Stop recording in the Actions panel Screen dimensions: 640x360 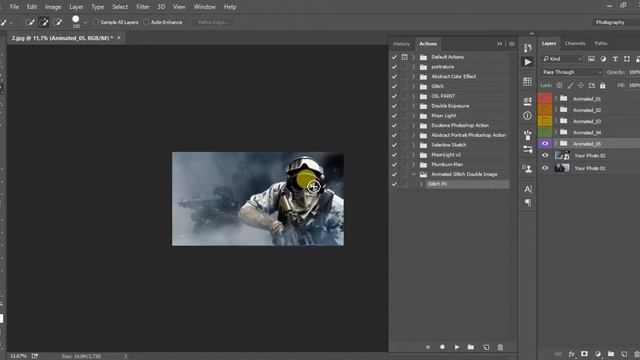pyautogui.click(x=428, y=347)
